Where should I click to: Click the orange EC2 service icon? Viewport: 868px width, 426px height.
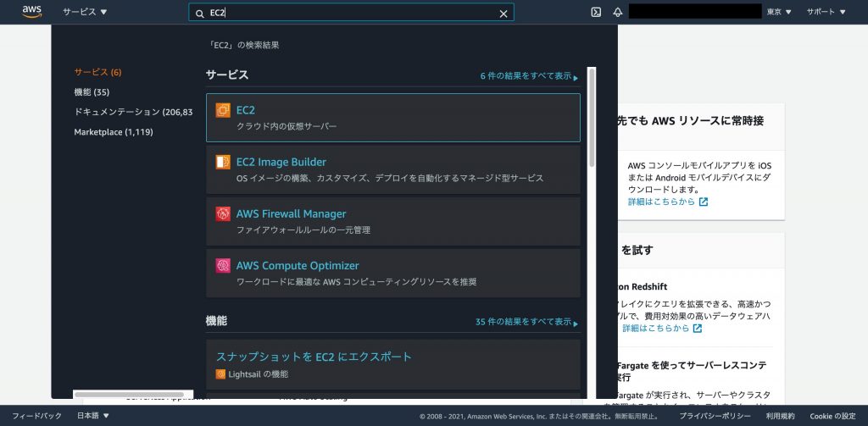tap(223, 110)
